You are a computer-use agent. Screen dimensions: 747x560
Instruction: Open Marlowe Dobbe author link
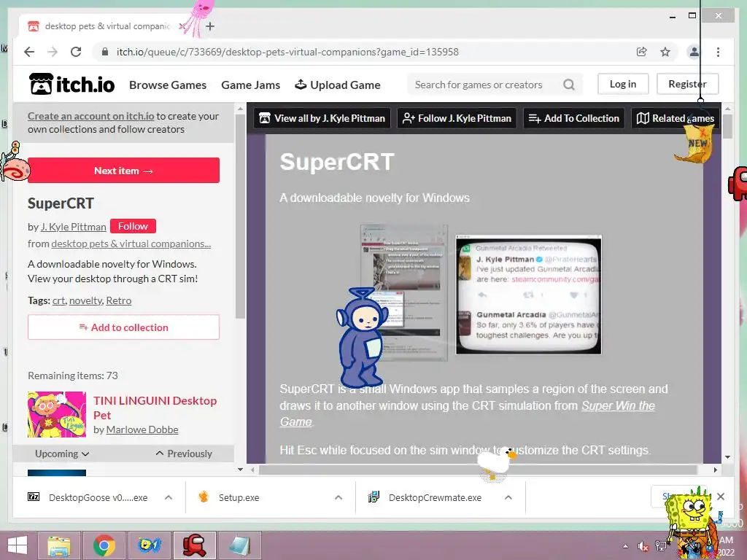pos(142,429)
